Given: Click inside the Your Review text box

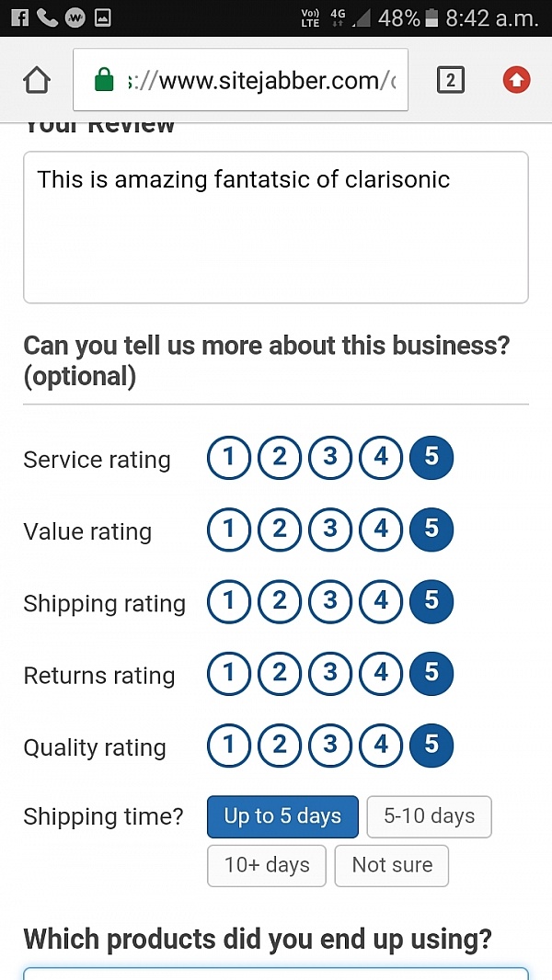Looking at the screenshot, I should point(276,227).
